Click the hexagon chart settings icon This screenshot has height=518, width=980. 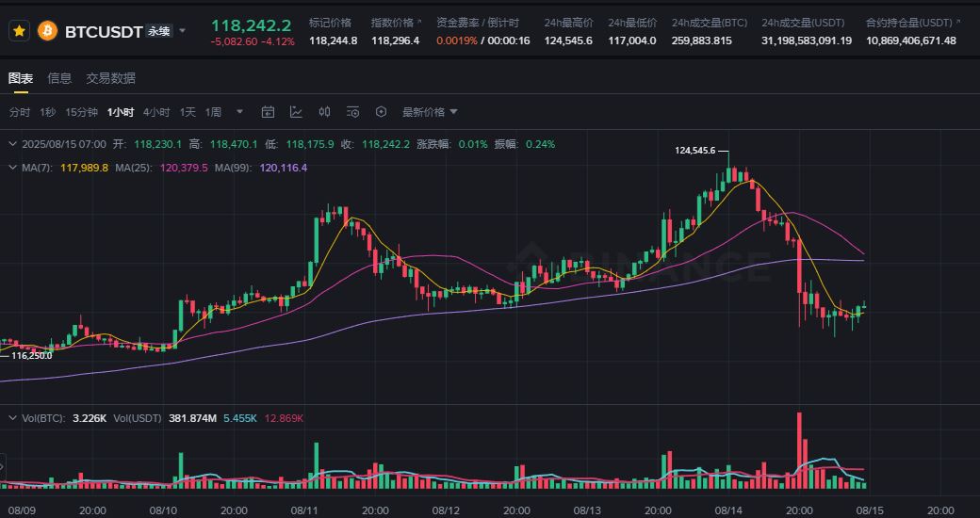381,112
